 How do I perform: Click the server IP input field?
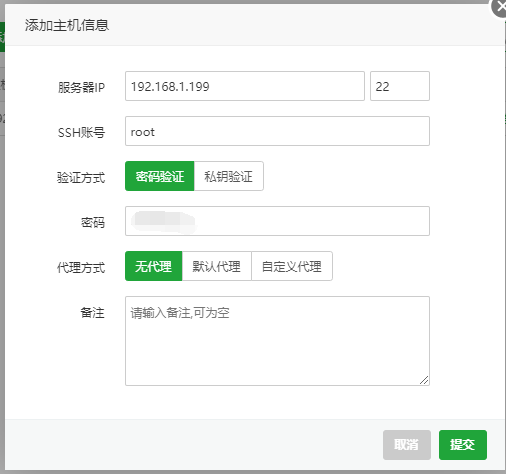245,86
